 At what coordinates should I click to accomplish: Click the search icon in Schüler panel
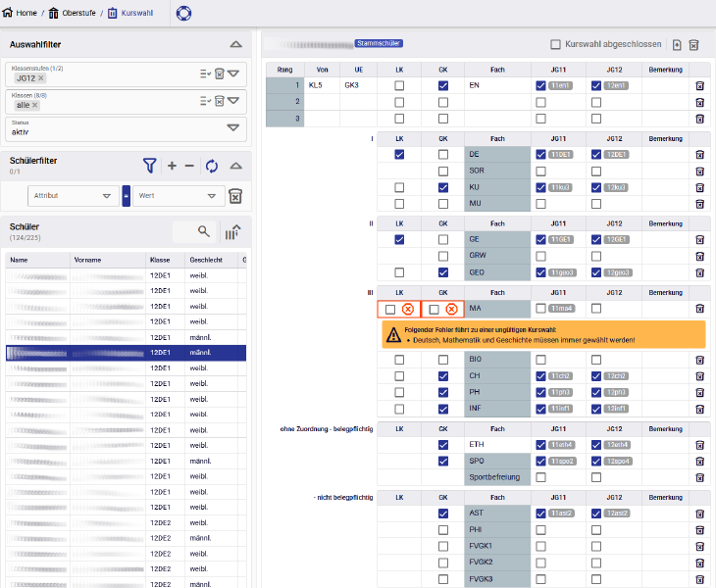coord(204,231)
